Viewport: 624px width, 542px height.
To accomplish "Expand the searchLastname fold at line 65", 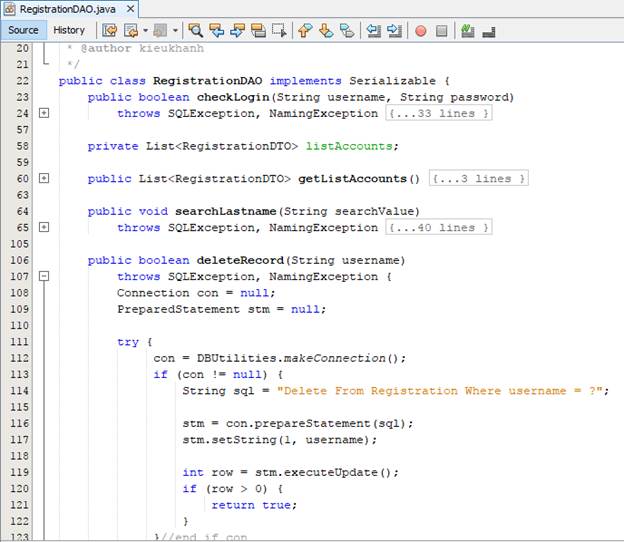I will (x=44, y=227).
